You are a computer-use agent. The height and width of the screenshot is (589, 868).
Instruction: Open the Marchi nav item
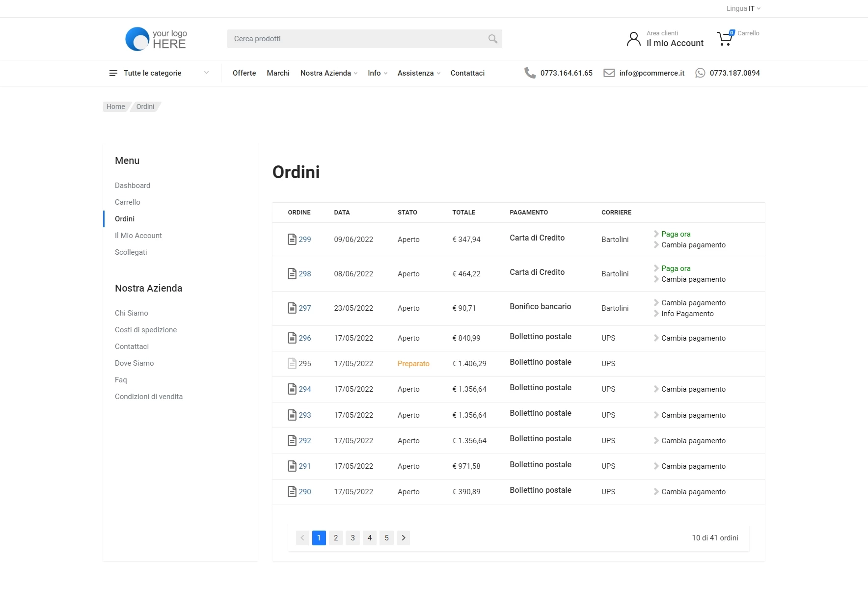click(x=278, y=73)
